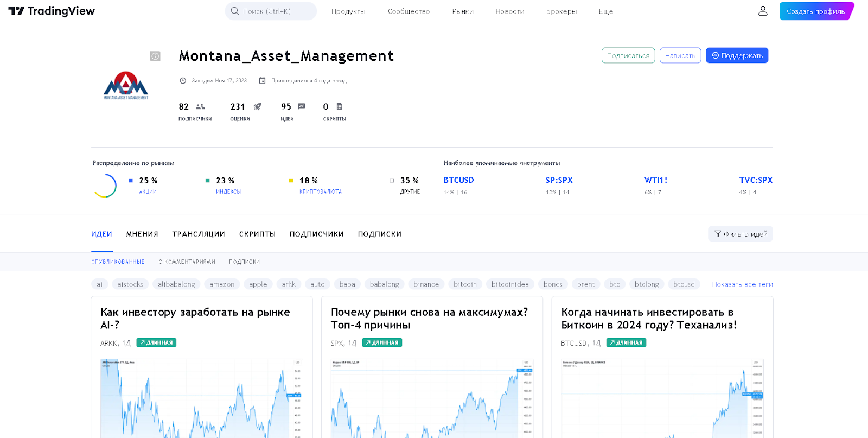This screenshot has width=868, height=438.
Task: Open the TradingView home logo
Action: (x=52, y=11)
